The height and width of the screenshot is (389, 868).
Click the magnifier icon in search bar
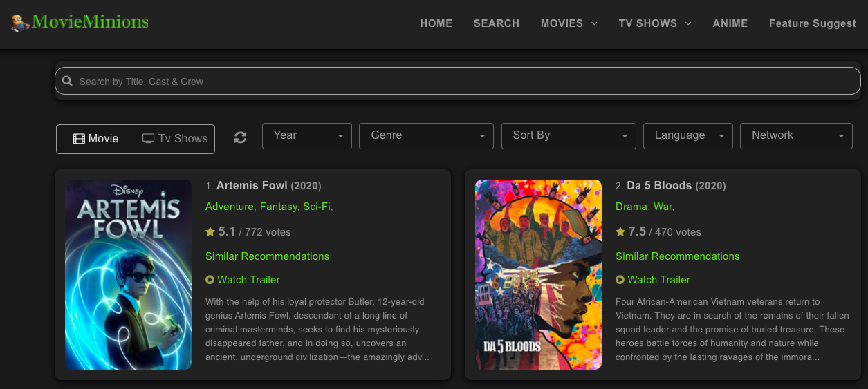pos(67,82)
